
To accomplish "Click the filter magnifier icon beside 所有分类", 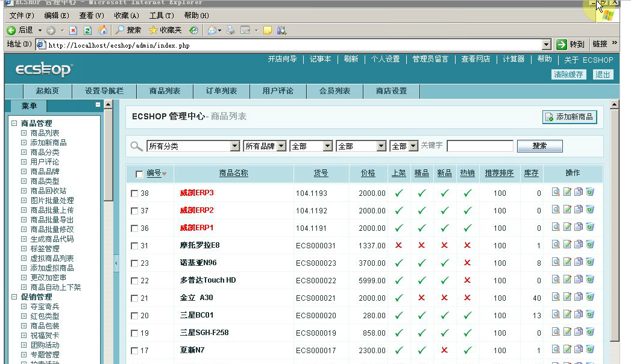I will coord(136,146).
